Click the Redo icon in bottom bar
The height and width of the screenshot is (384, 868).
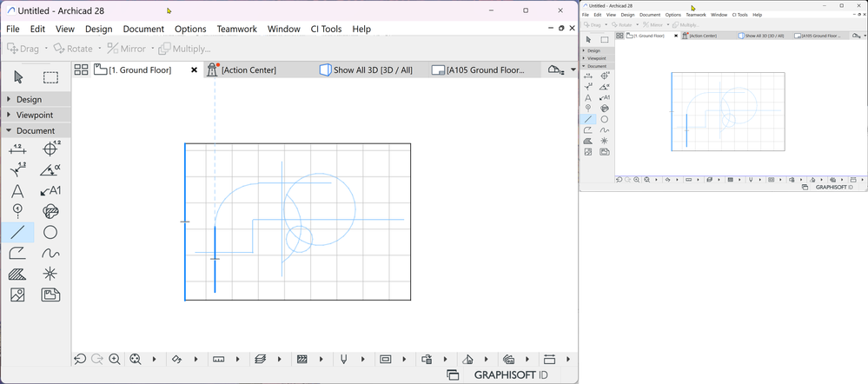(96, 359)
